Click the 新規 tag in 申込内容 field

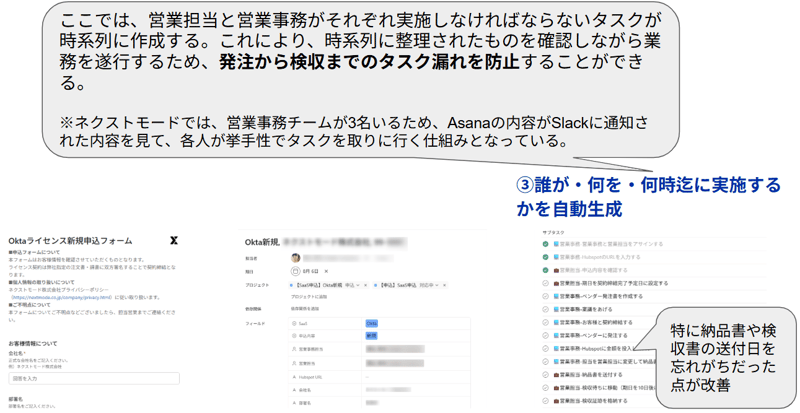point(371,336)
